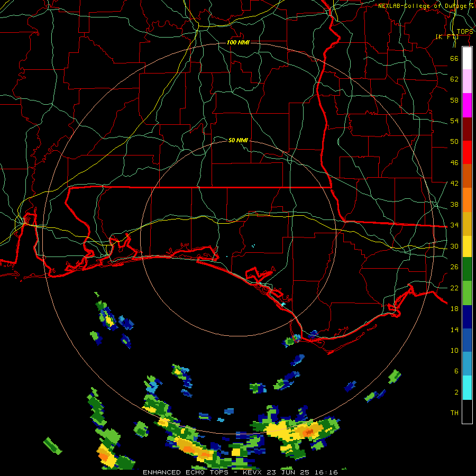Click the "TOPS" legend heading

click(x=465, y=32)
